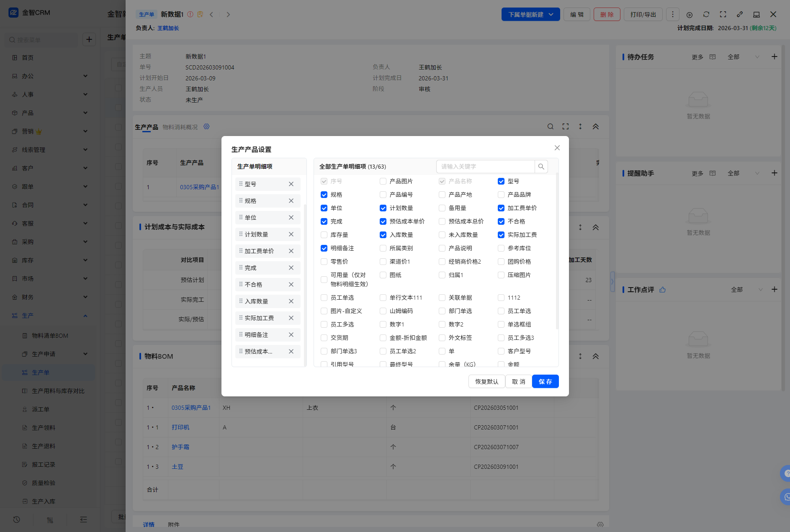The width and height of the screenshot is (790, 532).
Task: Close the 生产产品设置 dialog
Action: pos(557,148)
